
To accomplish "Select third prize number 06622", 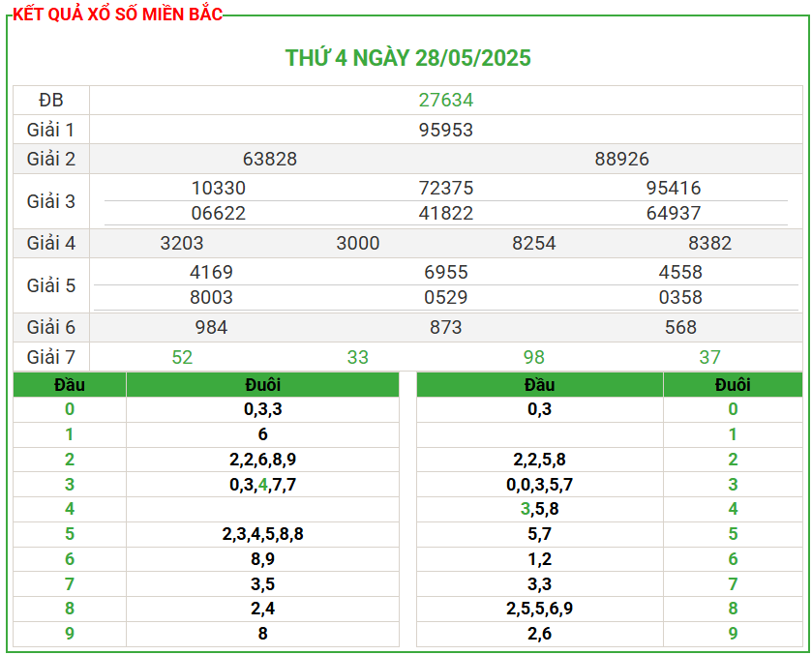I will click(219, 213).
